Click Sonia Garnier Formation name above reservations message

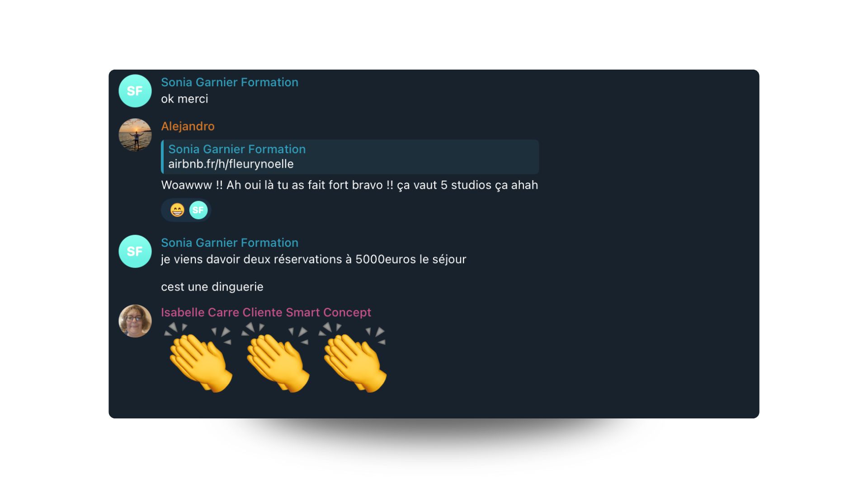pyautogui.click(x=230, y=243)
